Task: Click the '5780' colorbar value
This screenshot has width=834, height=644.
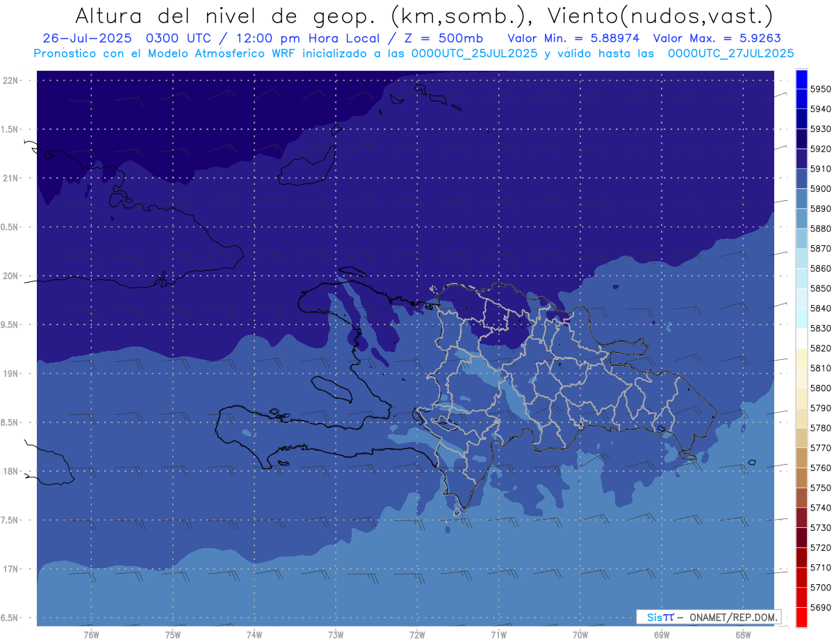Action: [x=821, y=428]
